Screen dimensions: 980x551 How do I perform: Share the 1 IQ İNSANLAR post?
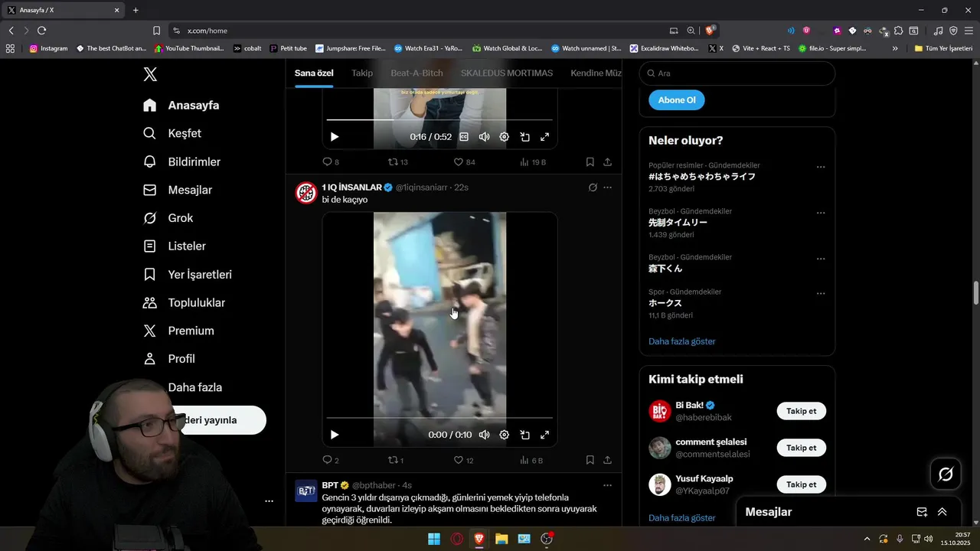pos(608,461)
